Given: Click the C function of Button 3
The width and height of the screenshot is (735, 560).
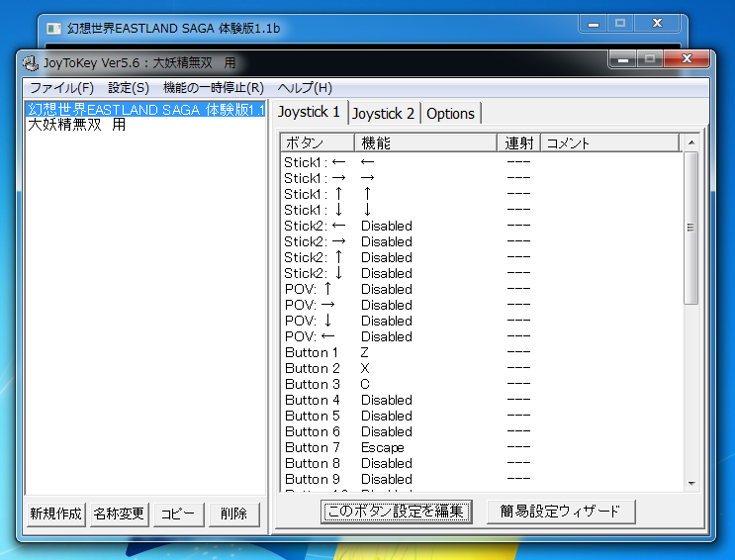Looking at the screenshot, I should [365, 385].
